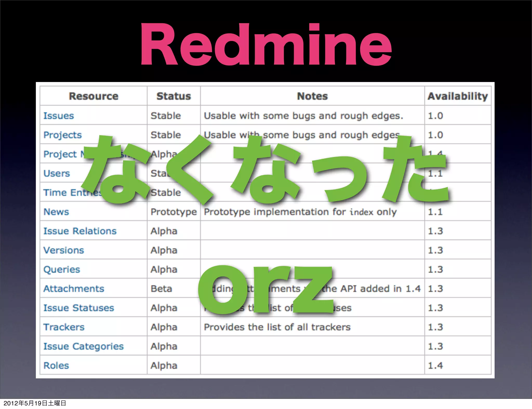Open the Versions resource link
This screenshot has width=532, height=409.
click(x=64, y=250)
